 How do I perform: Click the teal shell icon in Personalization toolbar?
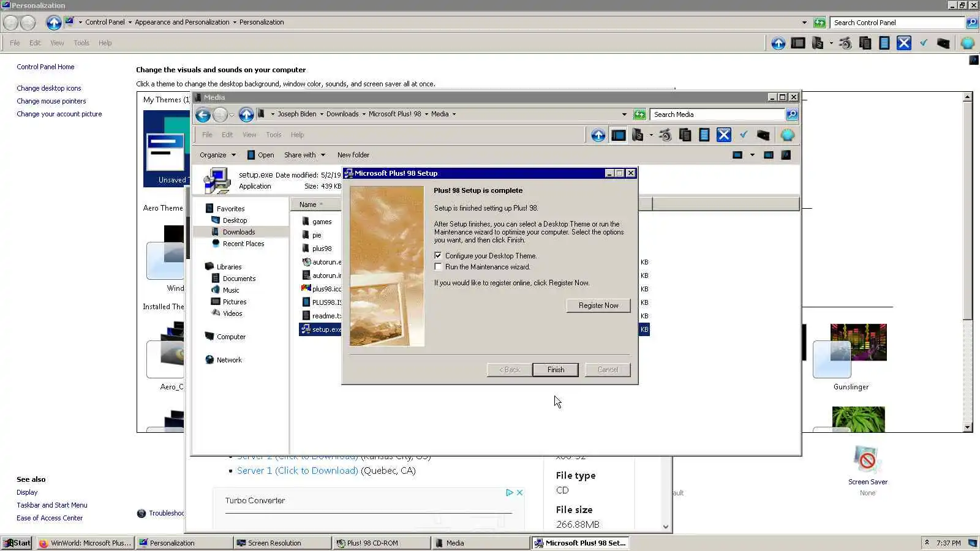(x=968, y=43)
